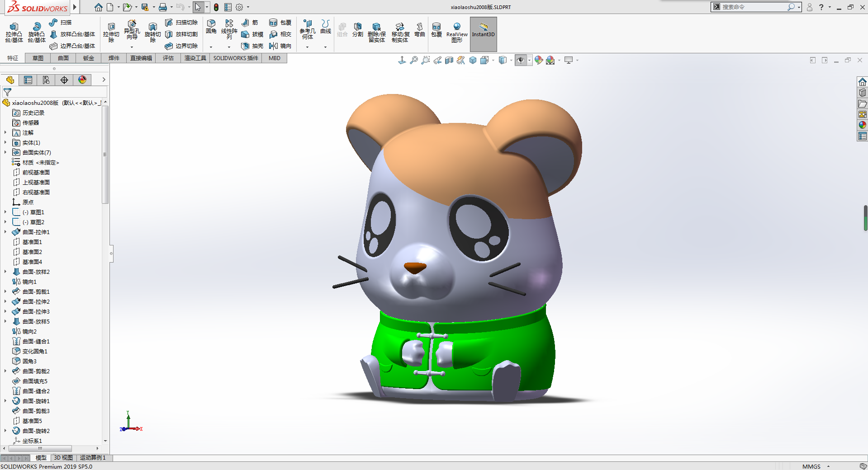Open the MBD tab
This screenshot has width=868, height=470.
pyautogui.click(x=275, y=58)
